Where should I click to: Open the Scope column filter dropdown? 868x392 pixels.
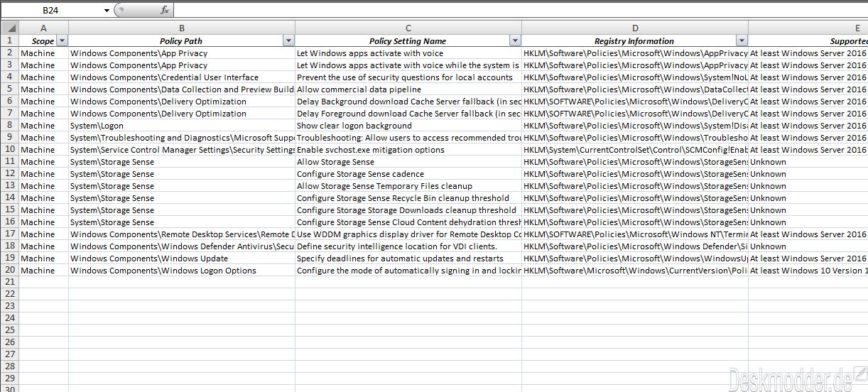coord(62,41)
